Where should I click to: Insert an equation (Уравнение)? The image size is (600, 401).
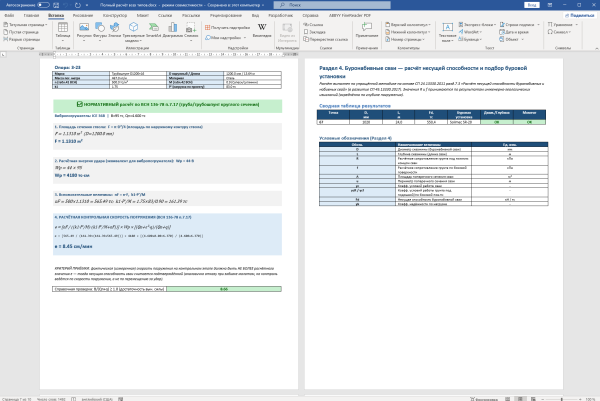pos(562,24)
